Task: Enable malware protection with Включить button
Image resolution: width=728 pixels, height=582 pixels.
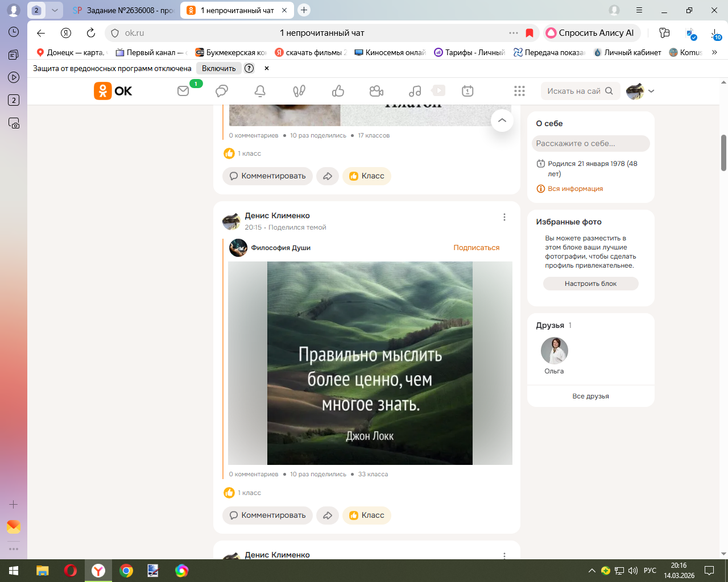Action: 219,68
